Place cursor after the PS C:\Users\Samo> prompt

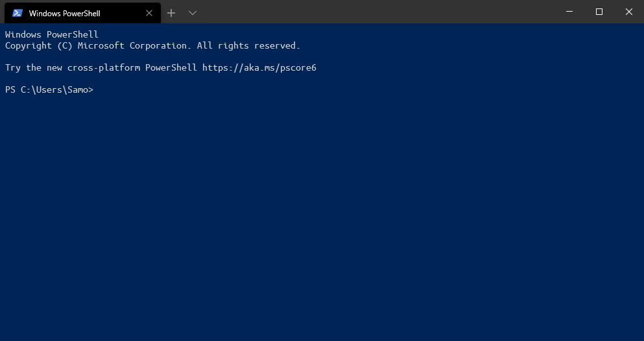pyautogui.click(x=97, y=90)
